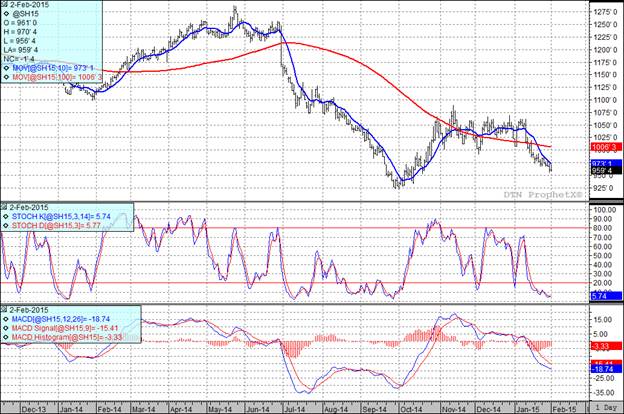Select the STOCH D(@SH15,3)= 5.77 legend entry
The width and height of the screenshot is (624, 414).
56,226
